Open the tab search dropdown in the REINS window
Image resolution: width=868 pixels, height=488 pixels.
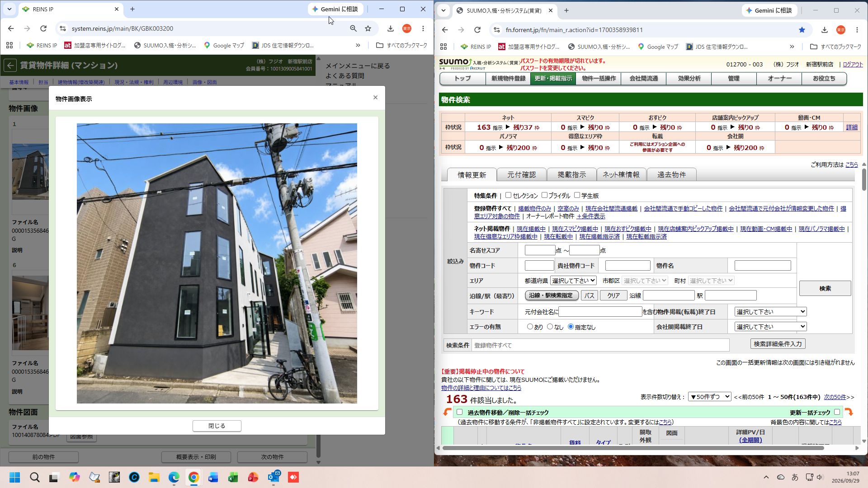[x=9, y=9]
